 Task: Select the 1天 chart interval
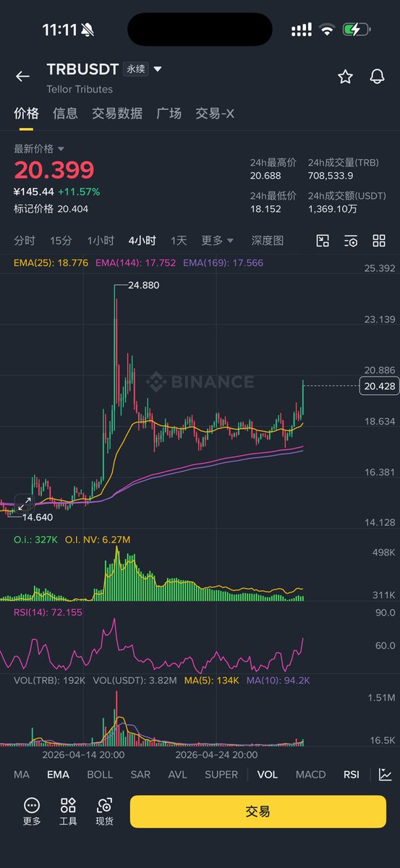pyautogui.click(x=179, y=240)
